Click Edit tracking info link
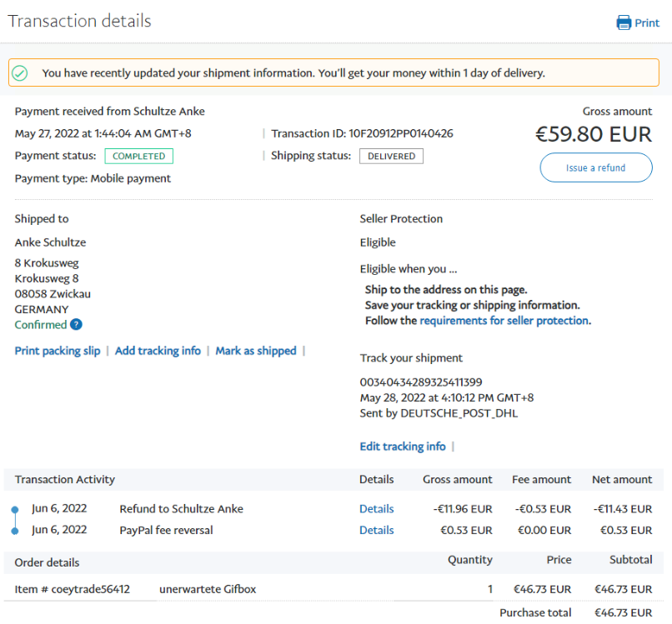Image resolution: width=672 pixels, height=624 pixels. tap(403, 447)
